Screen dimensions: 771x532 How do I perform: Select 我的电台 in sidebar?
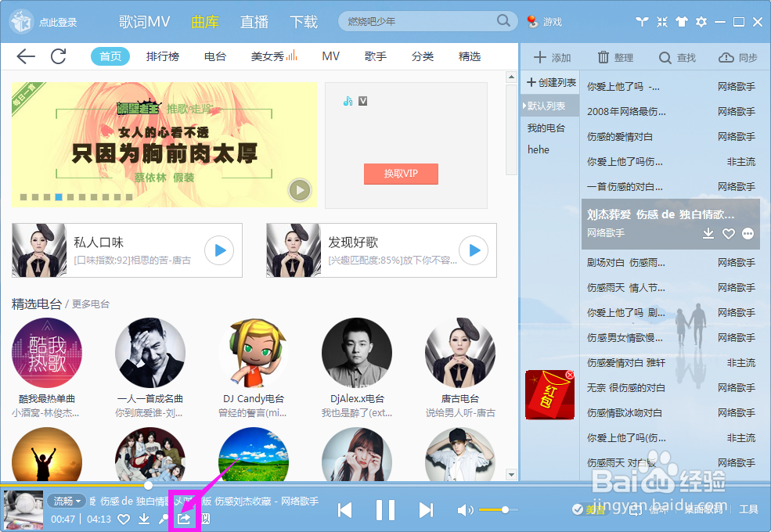[x=546, y=128]
